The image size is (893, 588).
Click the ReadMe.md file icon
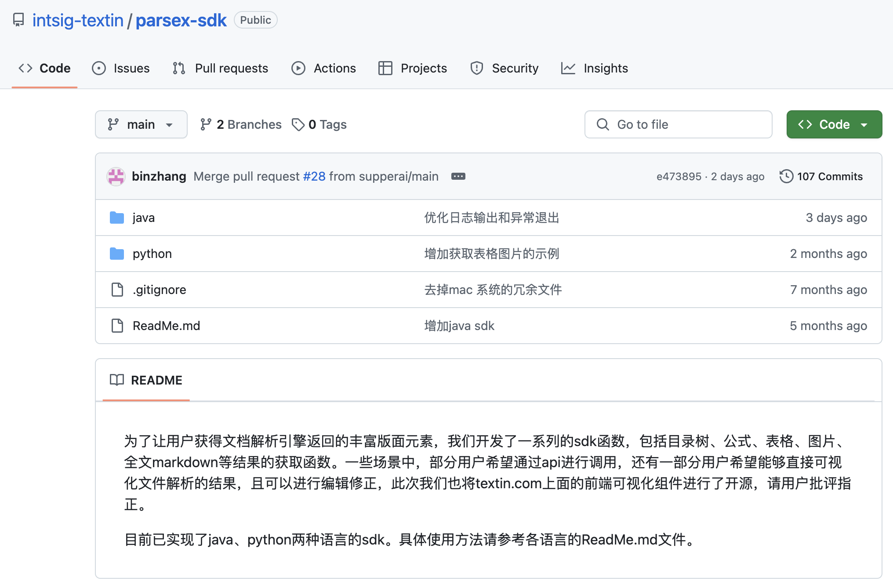pyautogui.click(x=117, y=326)
